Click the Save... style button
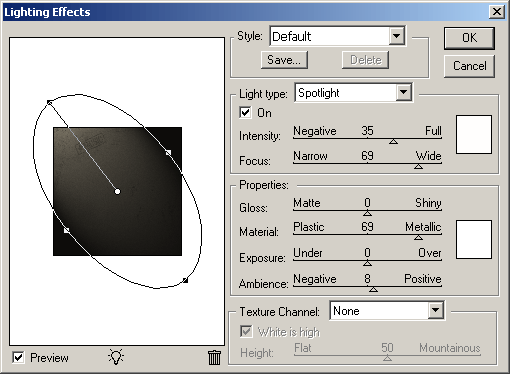Viewport: 510px width, 374px height. pos(284,60)
